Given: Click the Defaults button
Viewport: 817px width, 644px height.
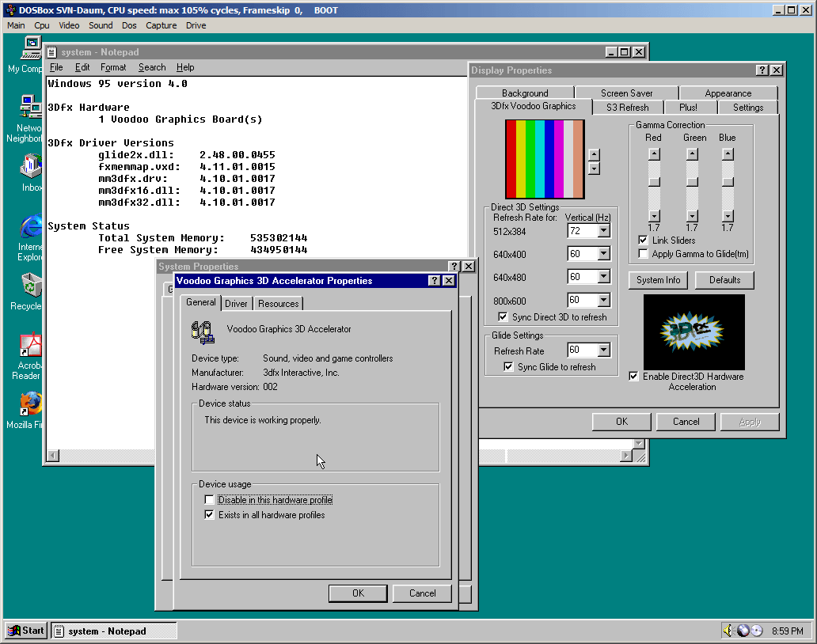Looking at the screenshot, I should [x=724, y=280].
